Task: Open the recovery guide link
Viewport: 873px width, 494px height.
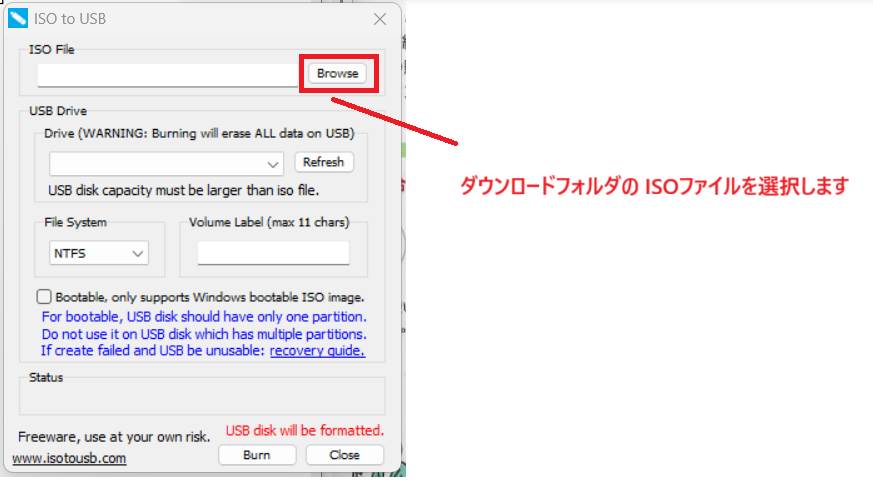Action: [x=317, y=351]
